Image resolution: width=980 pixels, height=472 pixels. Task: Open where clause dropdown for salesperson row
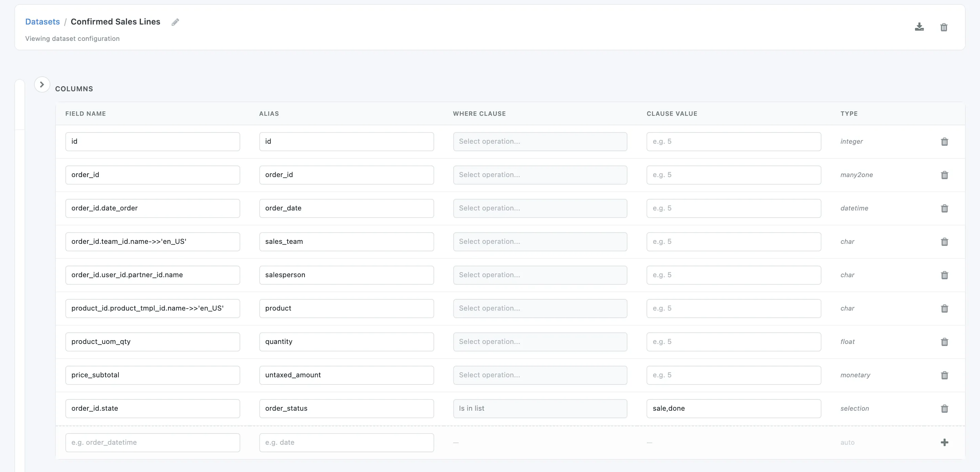point(540,275)
